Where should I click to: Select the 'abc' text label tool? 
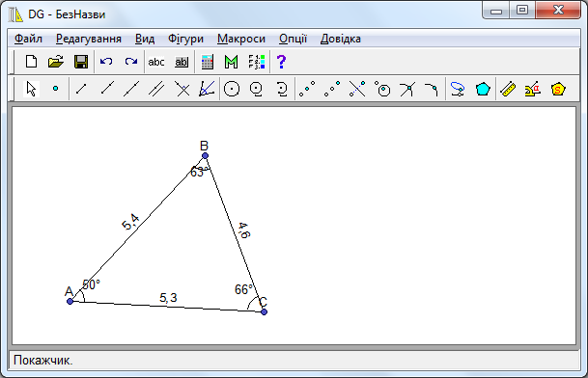pyautogui.click(x=156, y=62)
